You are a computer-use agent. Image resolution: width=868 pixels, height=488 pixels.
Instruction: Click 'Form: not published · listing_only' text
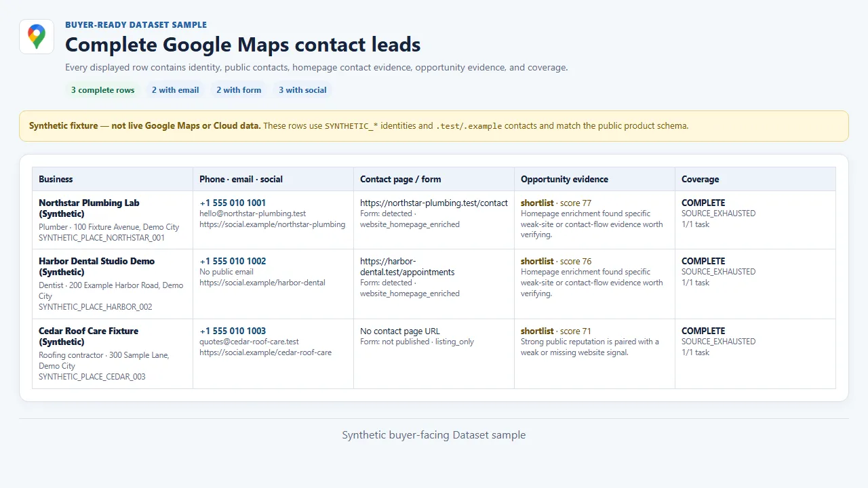tap(417, 342)
